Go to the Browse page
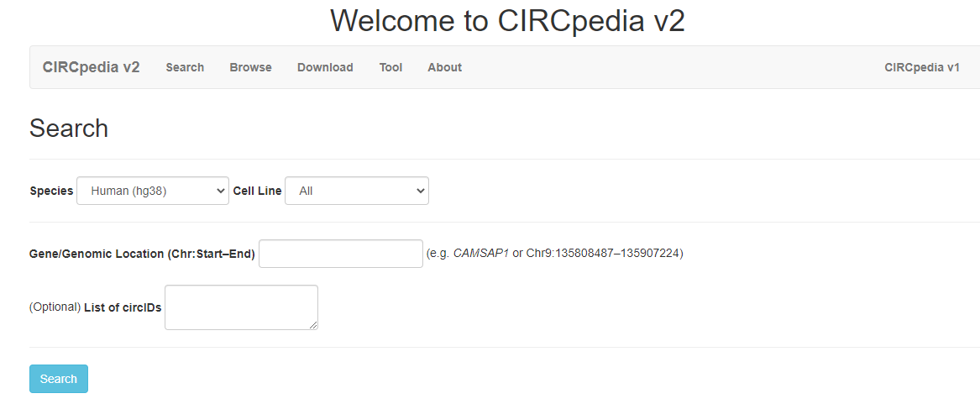The height and width of the screenshot is (404, 980). click(250, 67)
